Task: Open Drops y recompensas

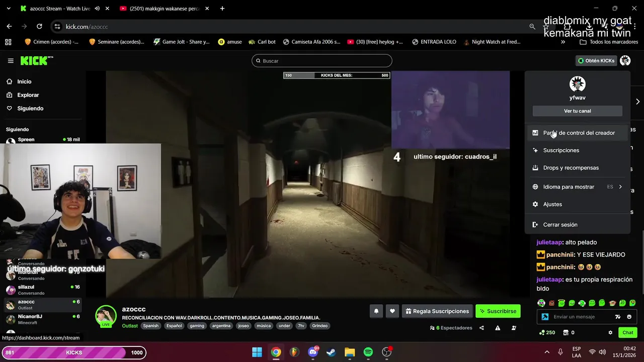Action: (x=578, y=168)
